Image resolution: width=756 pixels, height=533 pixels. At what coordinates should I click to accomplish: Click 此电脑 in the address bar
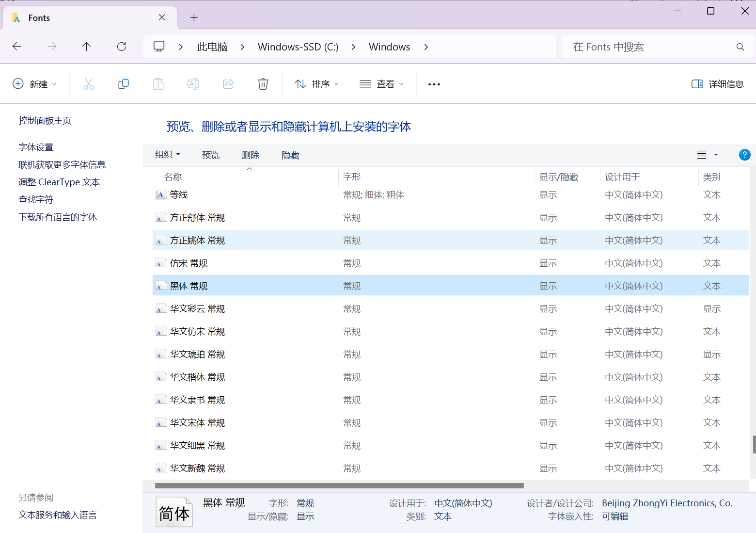(212, 47)
